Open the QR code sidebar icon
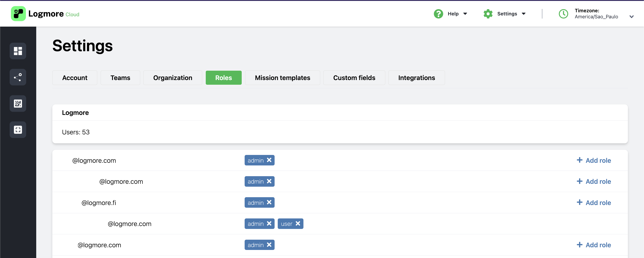 pyautogui.click(x=18, y=104)
